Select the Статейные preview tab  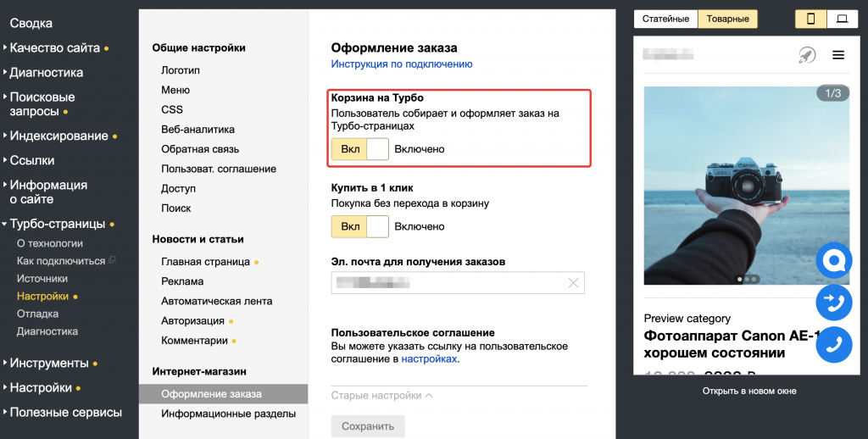(x=665, y=19)
